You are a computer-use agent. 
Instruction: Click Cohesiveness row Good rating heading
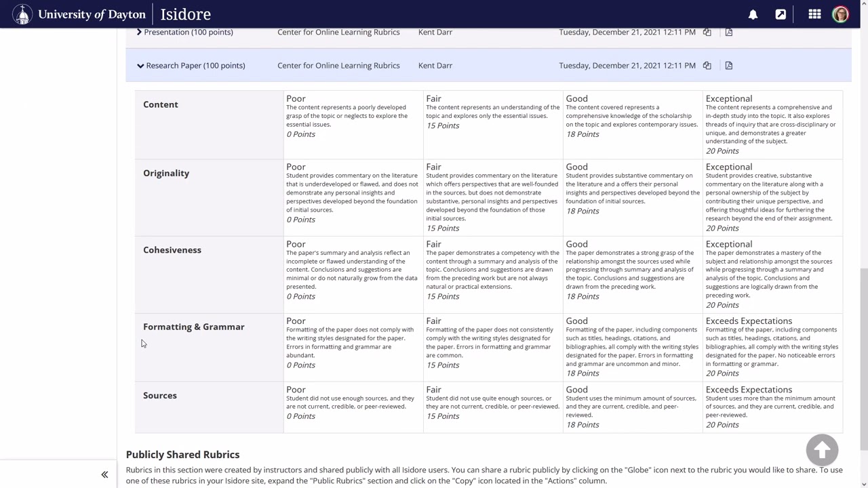577,244
